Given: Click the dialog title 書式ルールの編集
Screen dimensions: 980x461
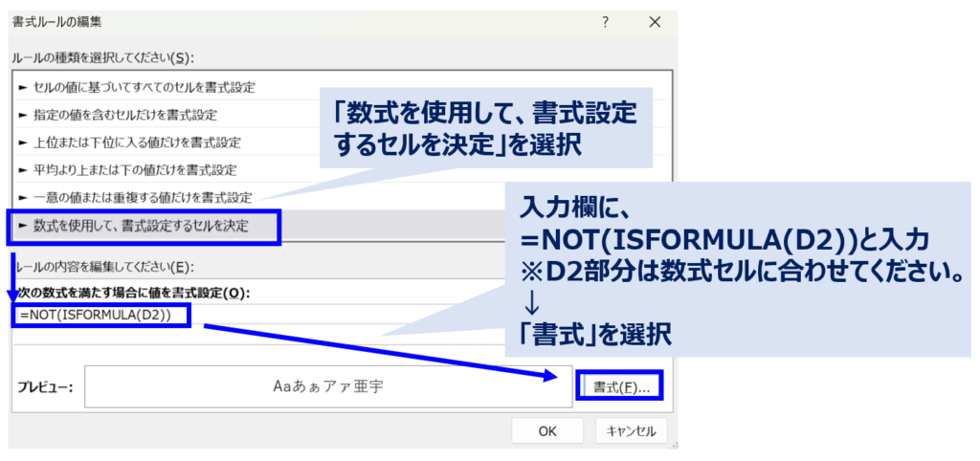Looking at the screenshot, I should (56, 22).
